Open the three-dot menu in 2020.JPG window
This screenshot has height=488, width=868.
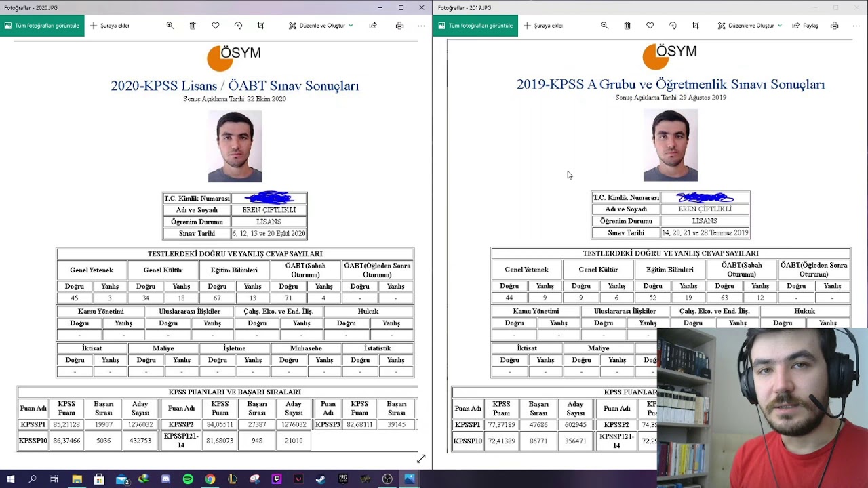click(x=421, y=26)
